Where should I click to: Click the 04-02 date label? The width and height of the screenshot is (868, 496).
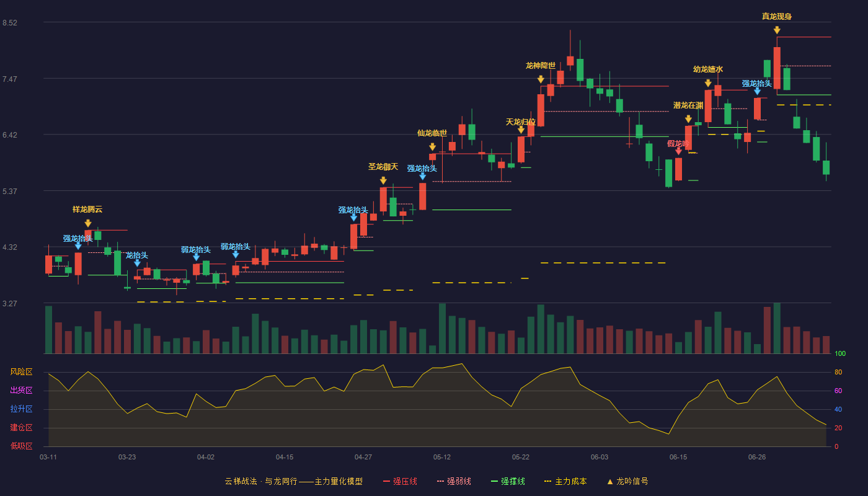pos(206,457)
